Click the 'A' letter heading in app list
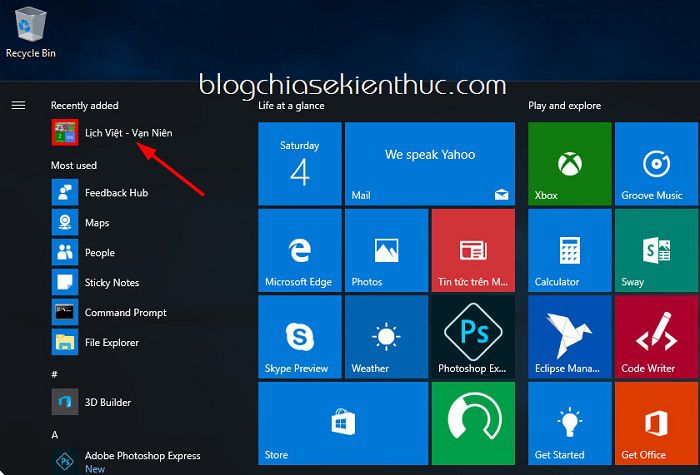 coord(54,434)
